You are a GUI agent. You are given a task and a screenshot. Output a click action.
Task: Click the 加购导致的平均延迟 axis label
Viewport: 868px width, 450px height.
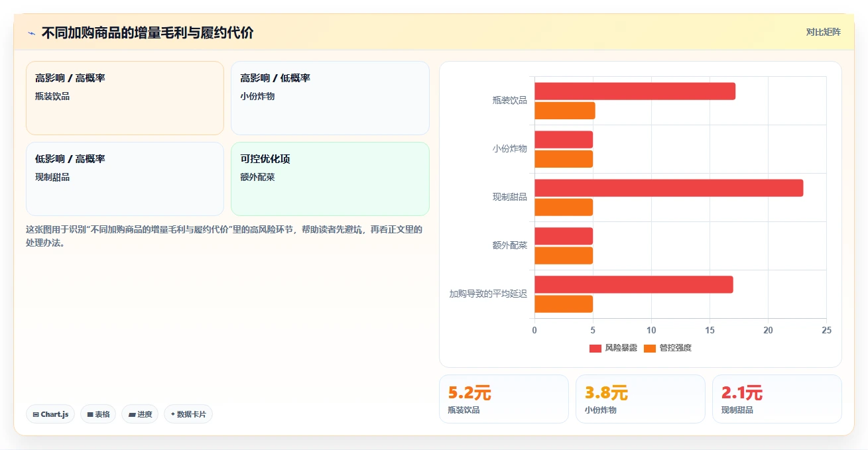489,294
